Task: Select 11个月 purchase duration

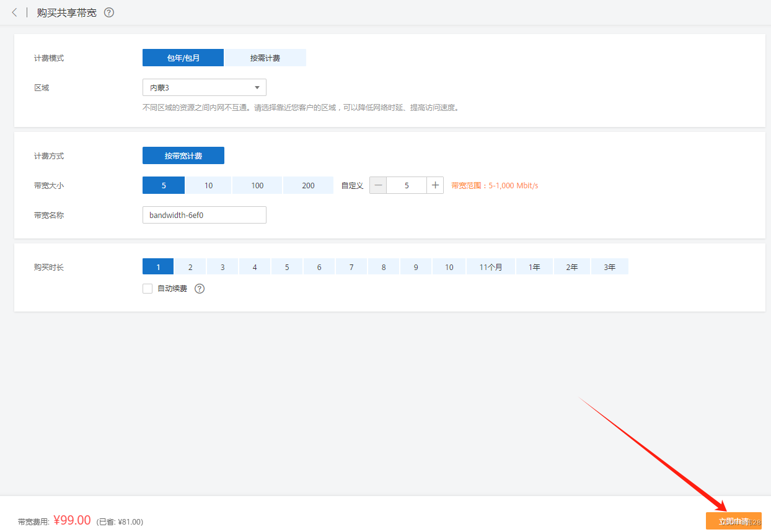Action: pos(491,268)
